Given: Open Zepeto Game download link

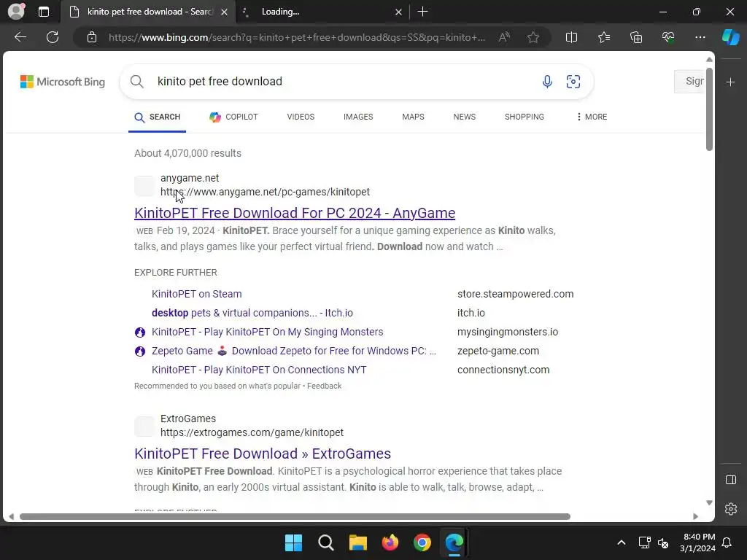Looking at the screenshot, I should pyautogui.click(x=293, y=351).
